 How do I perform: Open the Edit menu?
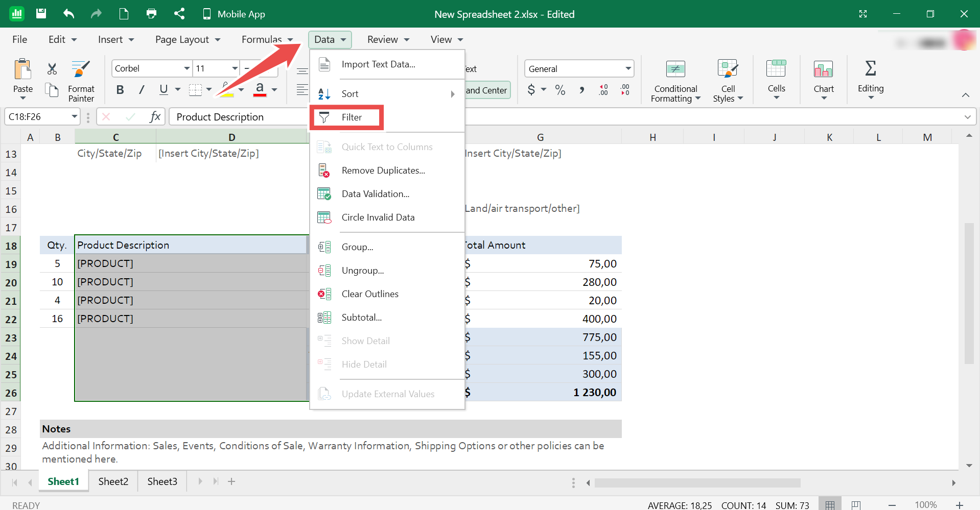[62, 39]
